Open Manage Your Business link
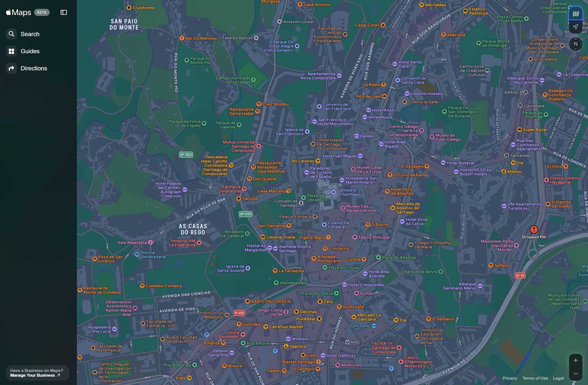588x385 pixels. (x=35, y=375)
